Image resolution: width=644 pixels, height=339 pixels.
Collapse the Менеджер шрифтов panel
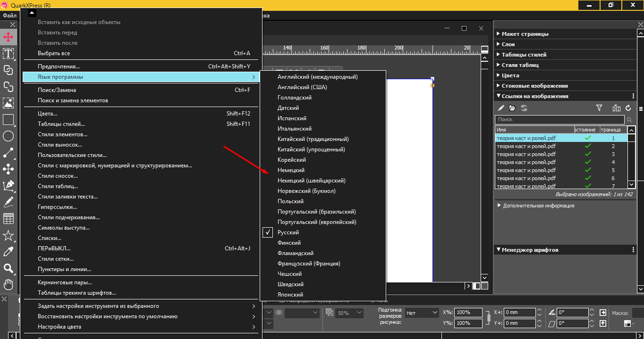498,250
